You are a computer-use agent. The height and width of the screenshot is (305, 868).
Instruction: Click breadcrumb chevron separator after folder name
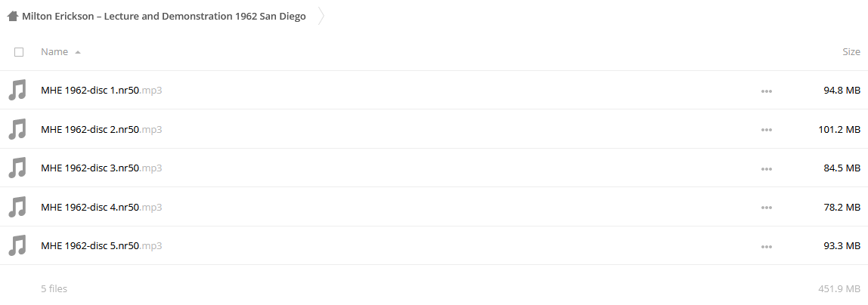pyautogui.click(x=321, y=16)
